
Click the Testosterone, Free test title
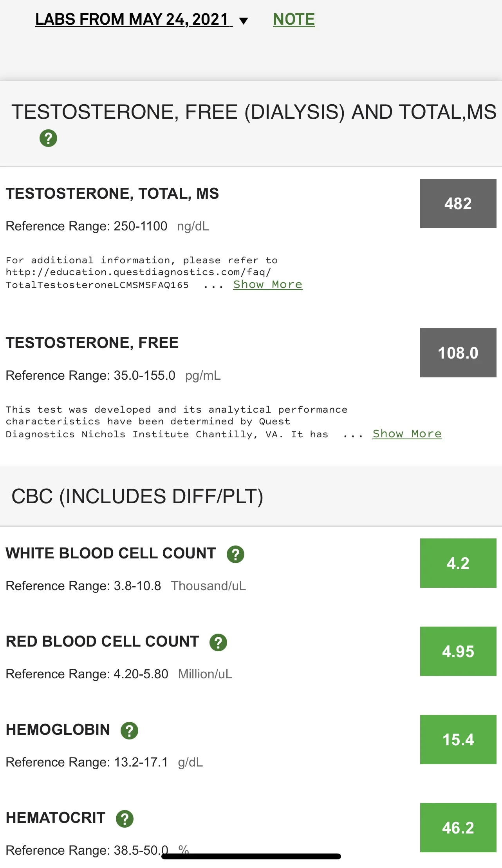click(x=92, y=343)
